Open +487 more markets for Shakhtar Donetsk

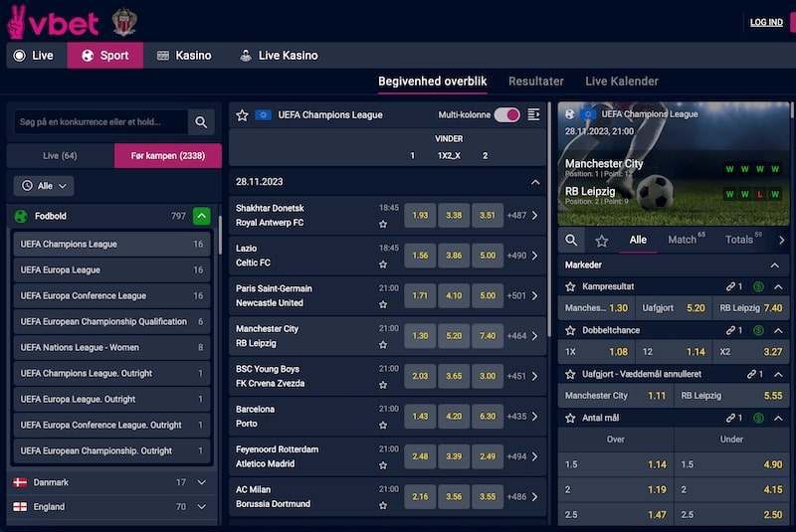pos(521,216)
